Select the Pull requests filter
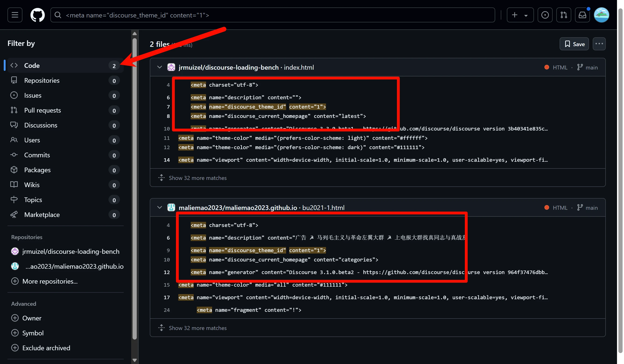624x364 pixels. (x=42, y=110)
